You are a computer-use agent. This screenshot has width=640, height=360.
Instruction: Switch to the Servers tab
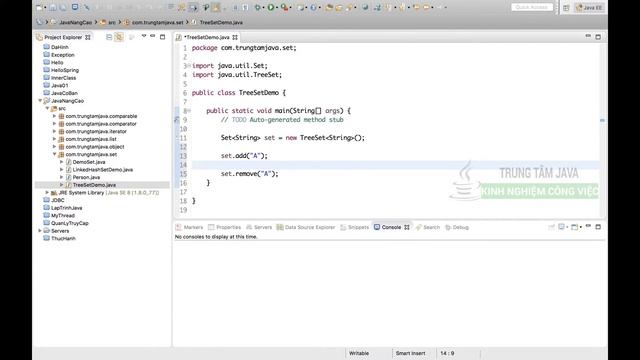tap(259, 227)
